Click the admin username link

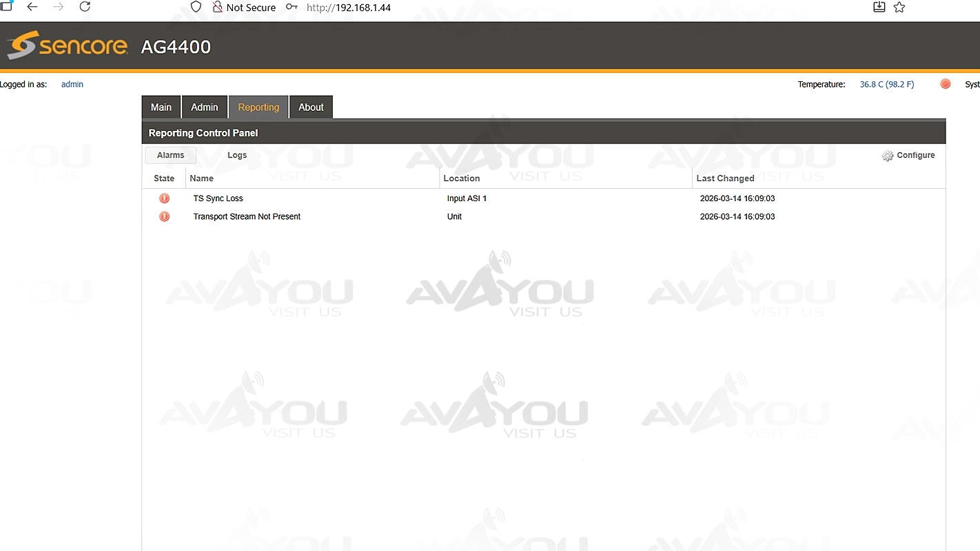pyautogui.click(x=72, y=85)
